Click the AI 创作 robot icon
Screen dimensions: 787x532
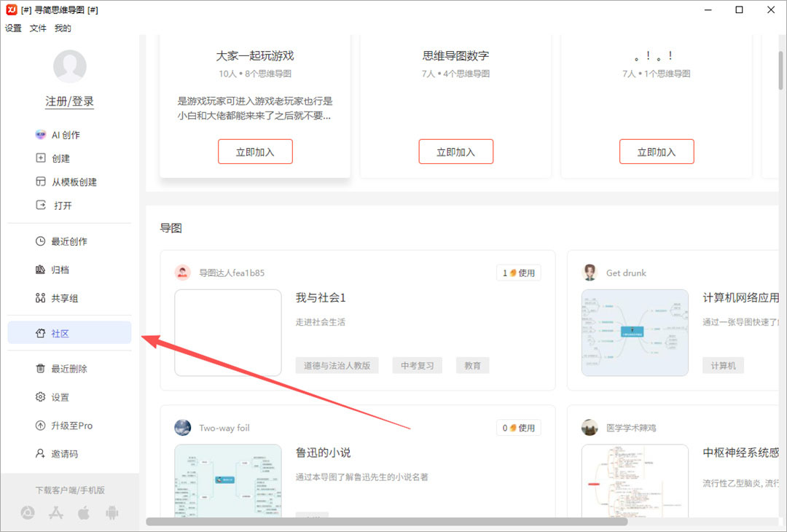[41, 135]
